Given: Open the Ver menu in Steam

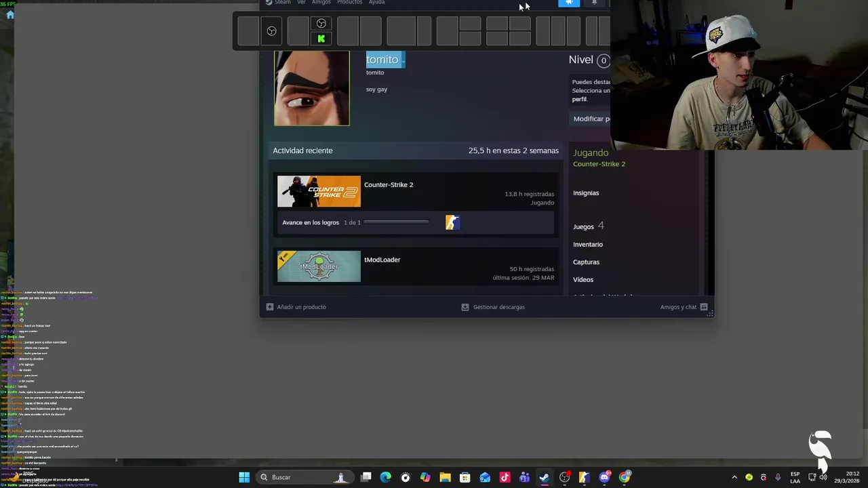Looking at the screenshot, I should [x=301, y=3].
